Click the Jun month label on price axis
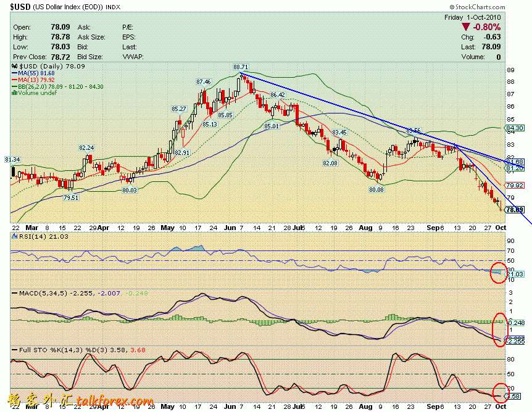The width and height of the screenshot is (532, 412). pos(230,228)
